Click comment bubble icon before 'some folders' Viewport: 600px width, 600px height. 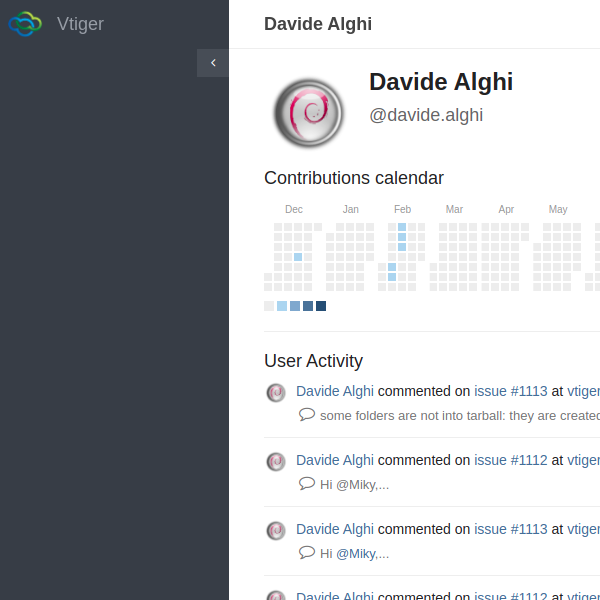tap(307, 415)
